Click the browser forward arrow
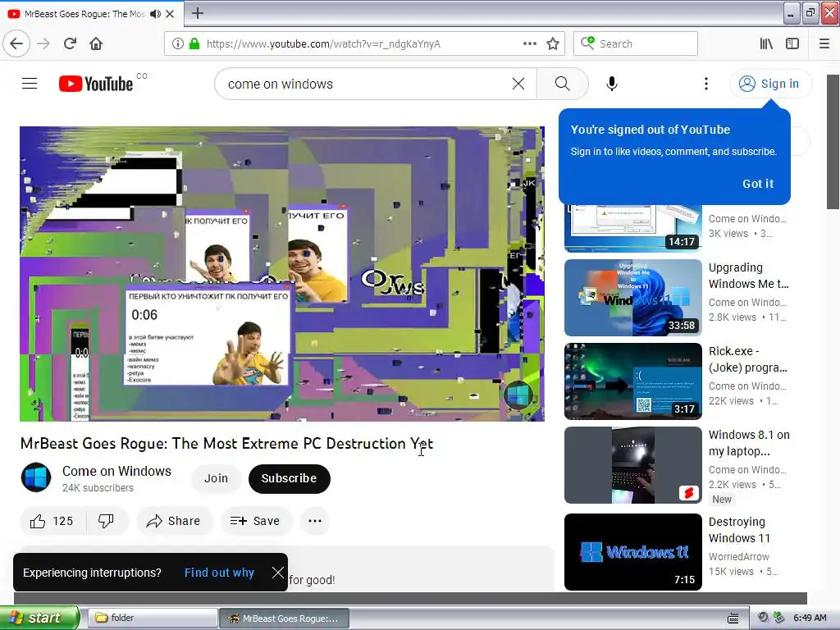840x630 pixels. click(x=43, y=43)
